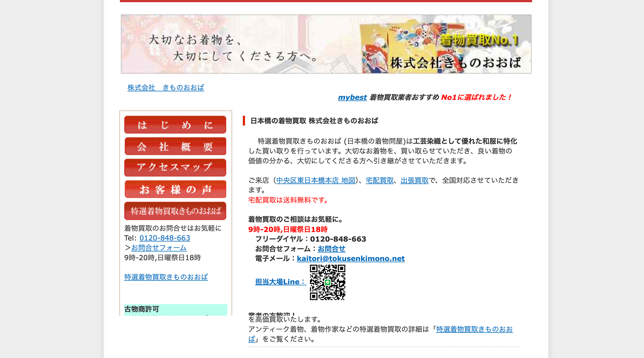Select 着物買取のご相談はお気軽に。 text
The height and width of the screenshot is (358, 644).
click(297, 220)
